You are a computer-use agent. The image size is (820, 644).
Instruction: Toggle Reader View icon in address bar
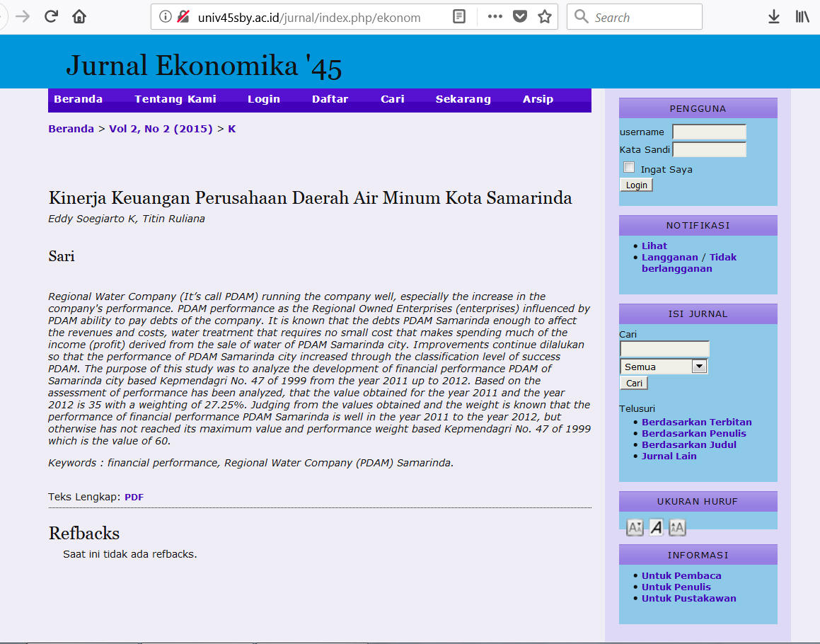point(459,17)
